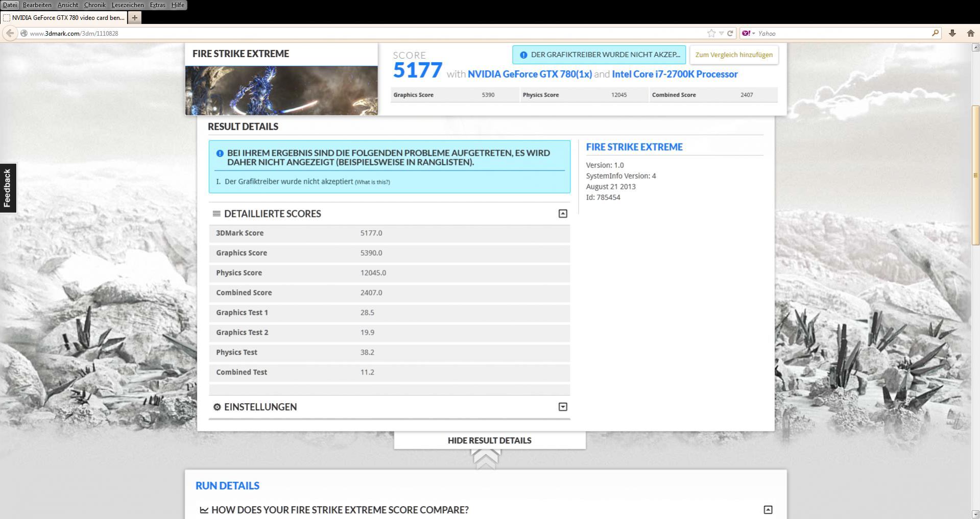This screenshot has width=980, height=519.
Task: Click the browser back arrow button
Action: tap(10, 33)
